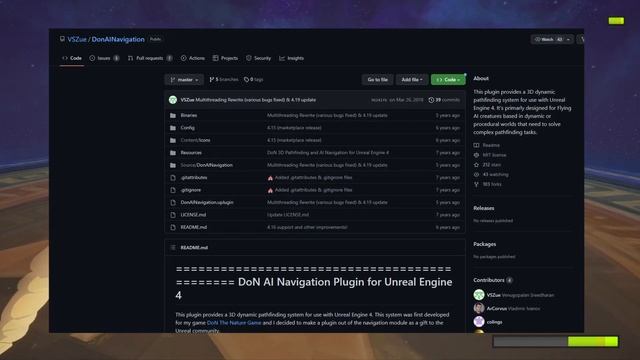Click the folder icon for Source/DonAINavigation
640x360 pixels.
(x=173, y=165)
